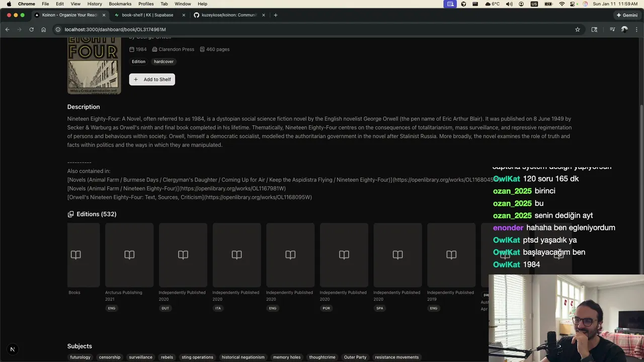Click the Gemini button
Screen dimensions: 644x362
point(627,15)
